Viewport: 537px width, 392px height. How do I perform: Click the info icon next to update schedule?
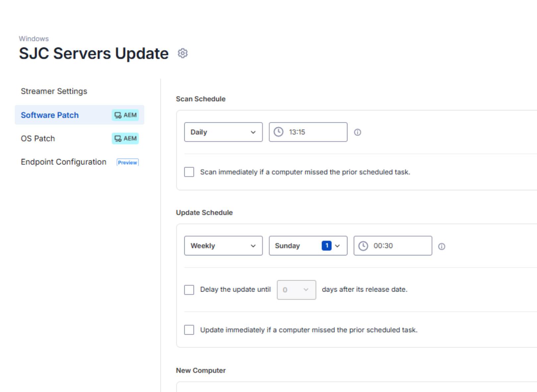point(442,246)
